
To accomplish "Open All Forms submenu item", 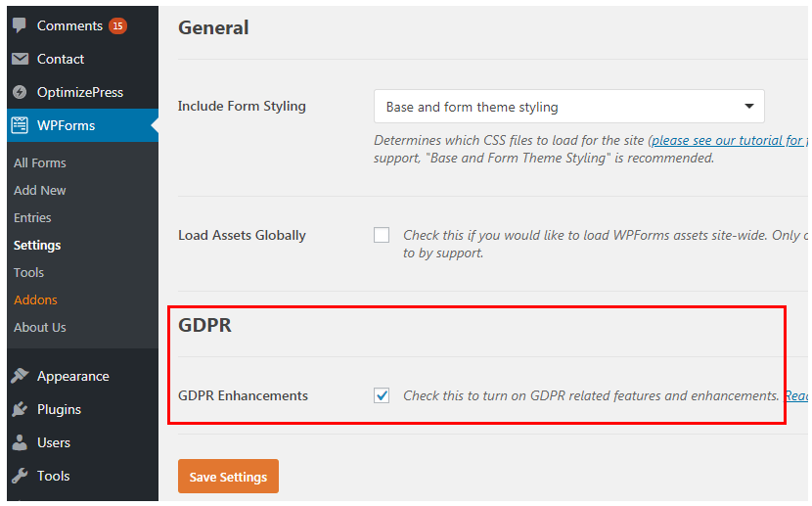I will coord(40,162).
